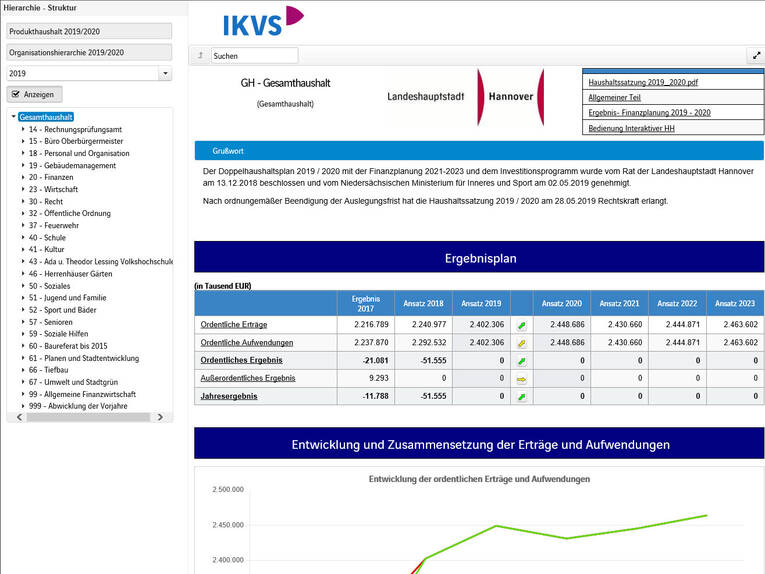Expand the 20 - Finanzen tree node
The width and height of the screenshot is (765, 574).
pyautogui.click(x=22, y=177)
